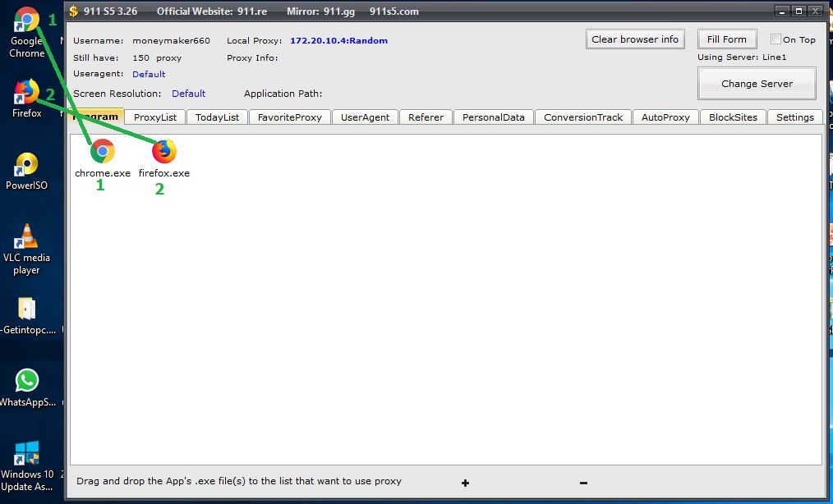
Task: Select the chrome.exe icon in the program list
Action: tap(102, 152)
